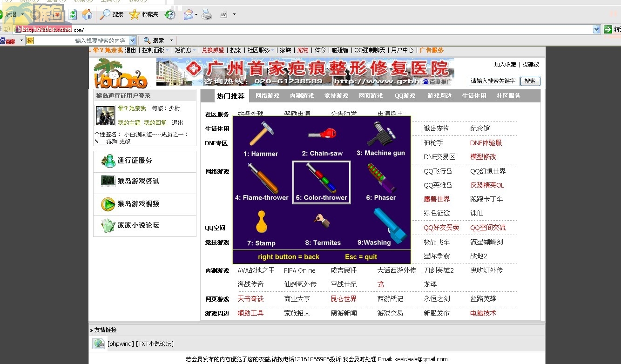Image resolution: width=621 pixels, height=364 pixels.
Task: Click the 用户中心 nav link
Action: click(x=402, y=50)
